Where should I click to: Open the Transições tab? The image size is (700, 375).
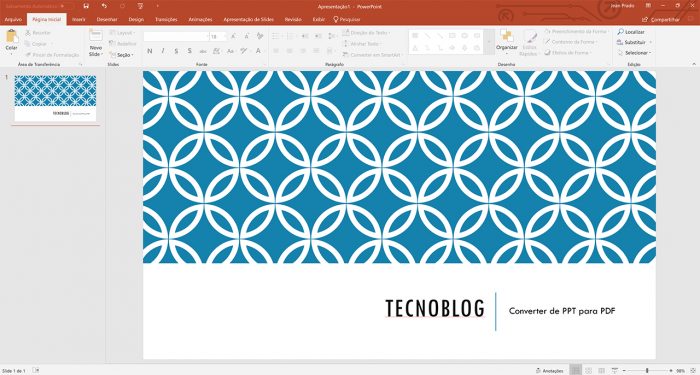(166, 20)
